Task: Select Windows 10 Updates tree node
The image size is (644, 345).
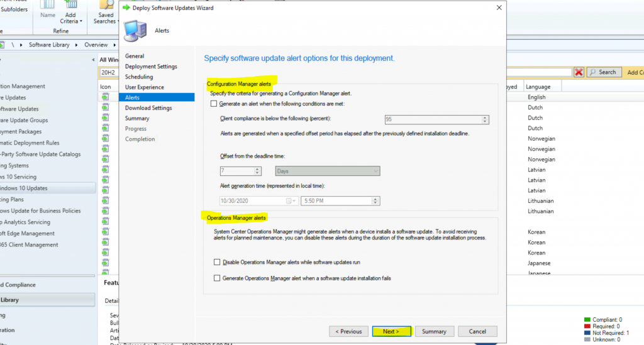Action: [47, 188]
